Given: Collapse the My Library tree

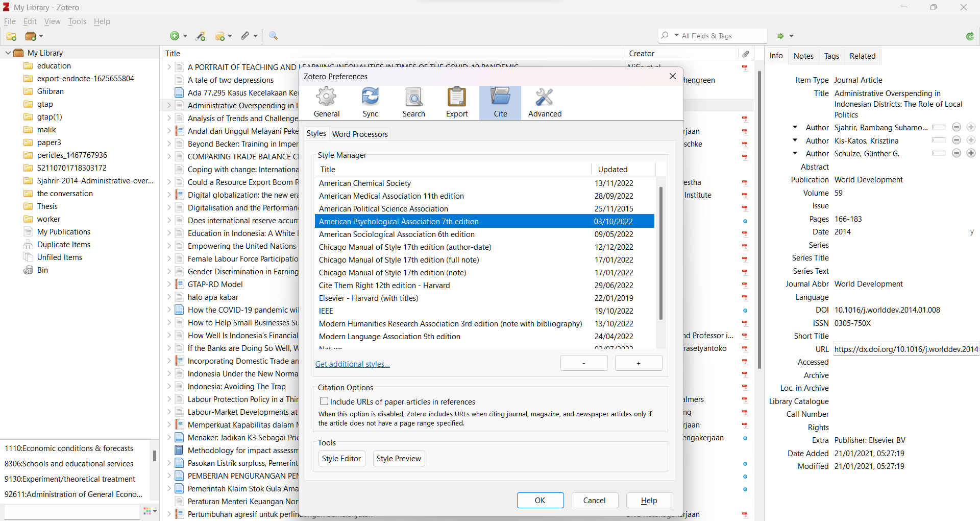Looking at the screenshot, I should pyautogui.click(x=8, y=53).
